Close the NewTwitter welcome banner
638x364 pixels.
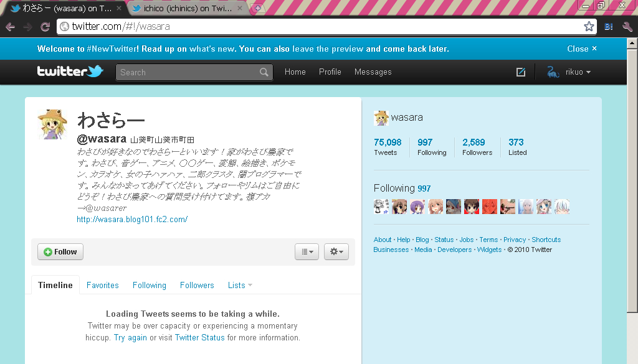(582, 49)
